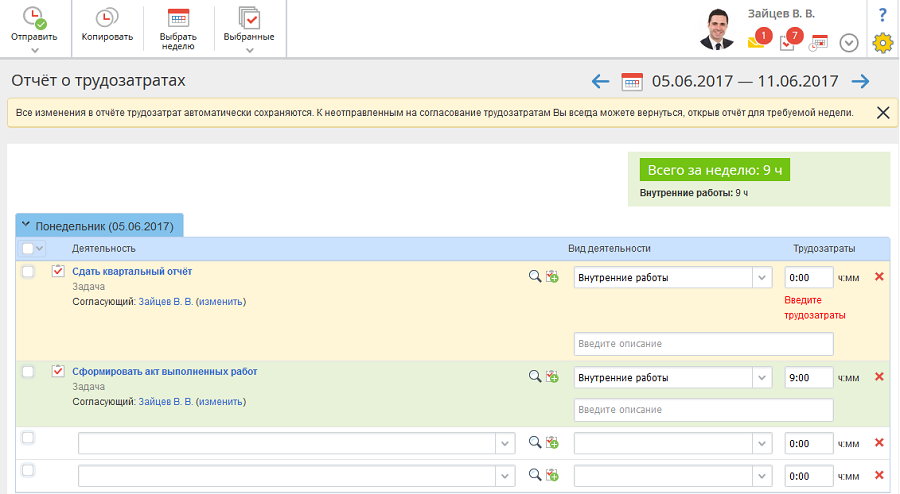The height and width of the screenshot is (494, 900).
Task: Go to previous week with left arrow
Action: [600, 82]
